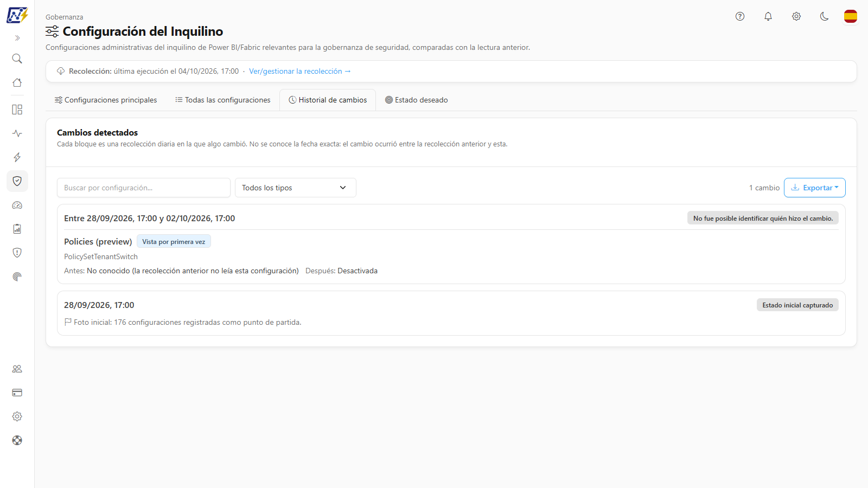Open the Spanish flag language selector

(x=851, y=16)
